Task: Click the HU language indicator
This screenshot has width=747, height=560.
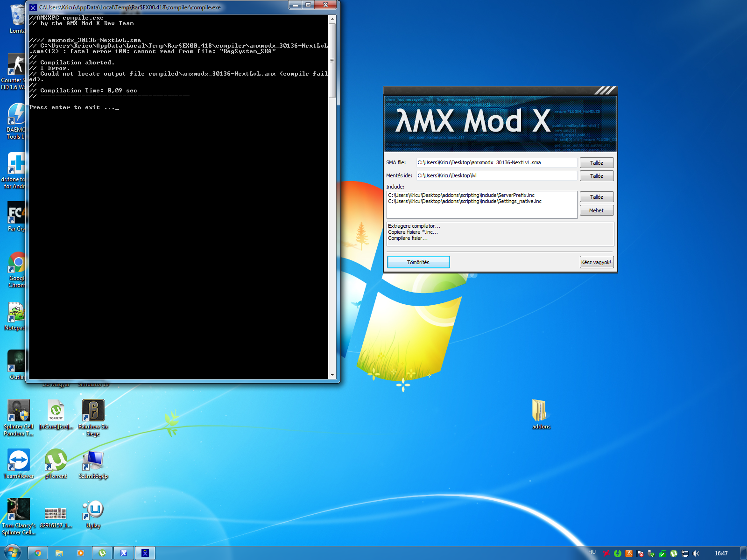Action: [x=592, y=552]
